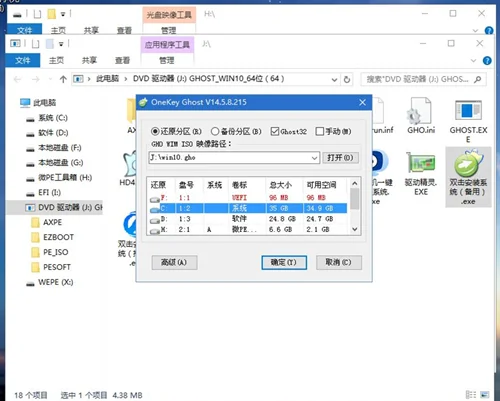Open 本地磁盘 (F:) in sidebar
The image size is (500, 401).
point(54,148)
